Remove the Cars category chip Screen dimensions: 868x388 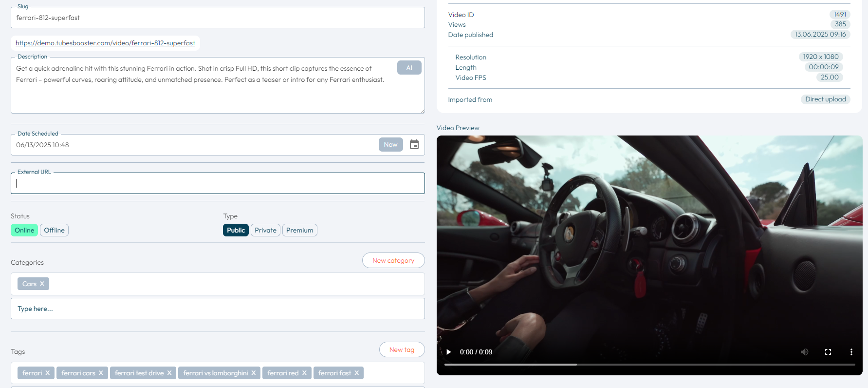[42, 284]
